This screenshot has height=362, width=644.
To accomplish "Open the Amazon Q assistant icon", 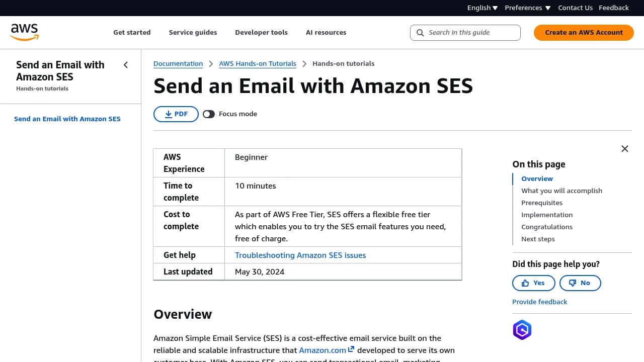I will point(522,330).
